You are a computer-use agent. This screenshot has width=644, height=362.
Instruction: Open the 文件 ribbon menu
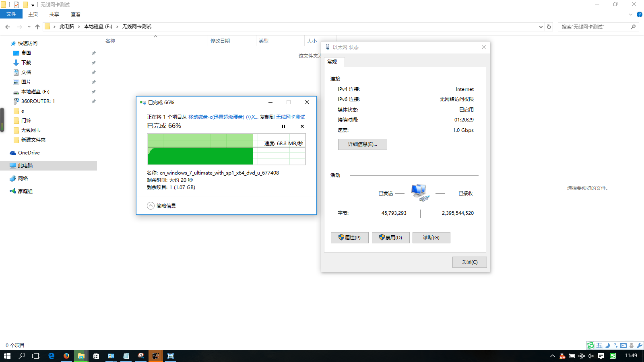pos(11,14)
